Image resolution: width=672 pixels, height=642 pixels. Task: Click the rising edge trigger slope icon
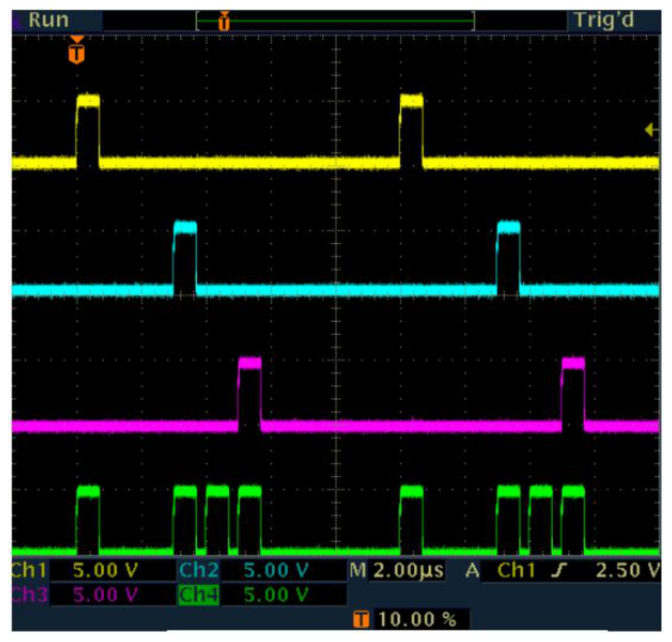[x=560, y=570]
